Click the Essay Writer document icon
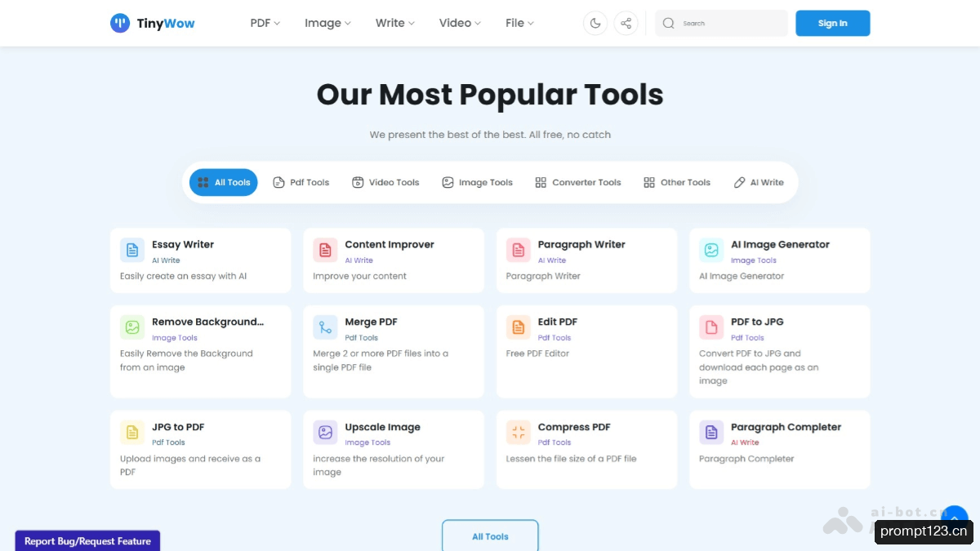This screenshot has height=551, width=980. click(132, 251)
